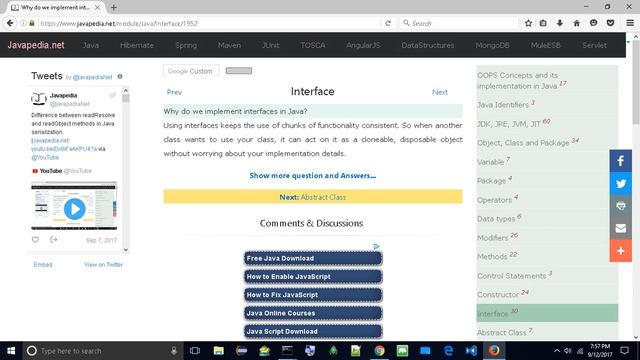Open the Hibernate nav menu

pyautogui.click(x=137, y=45)
